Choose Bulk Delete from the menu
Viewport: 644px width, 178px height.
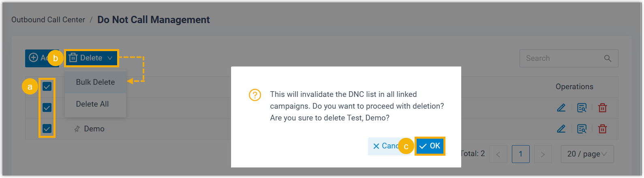pos(95,82)
